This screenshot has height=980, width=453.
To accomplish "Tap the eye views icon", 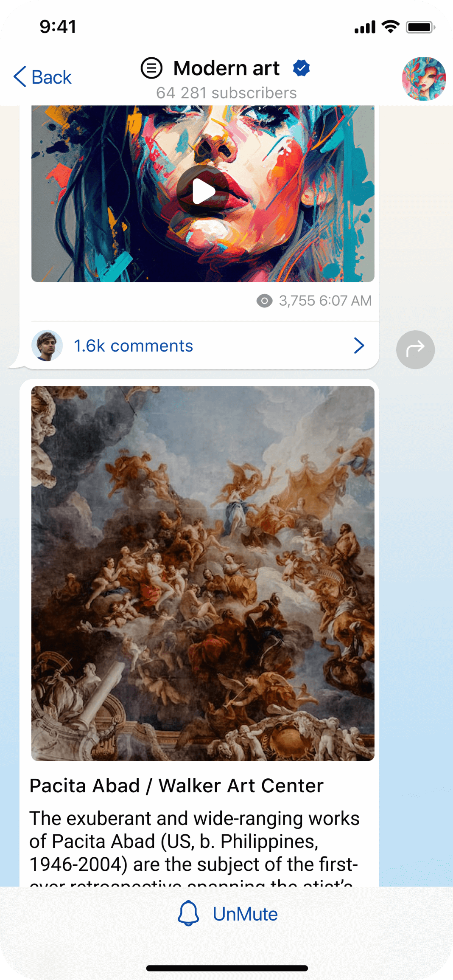I will (x=264, y=301).
